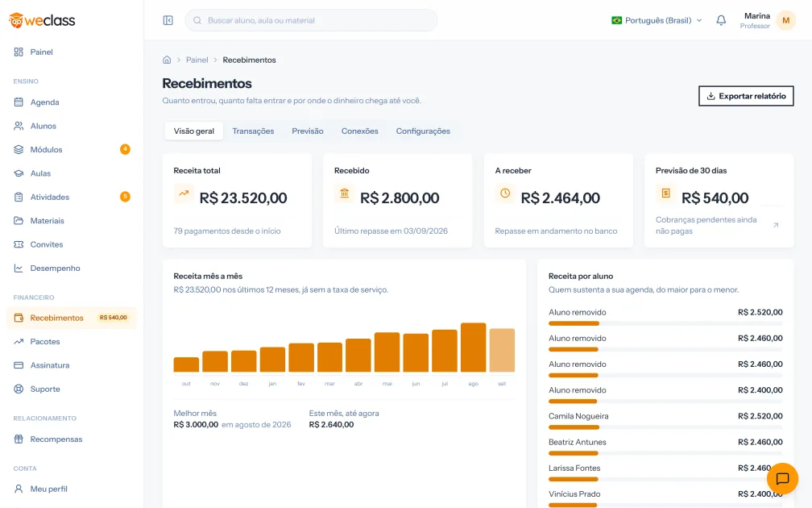Open Painel in the sidebar
Image resolution: width=812 pixels, height=508 pixels.
point(72,52)
